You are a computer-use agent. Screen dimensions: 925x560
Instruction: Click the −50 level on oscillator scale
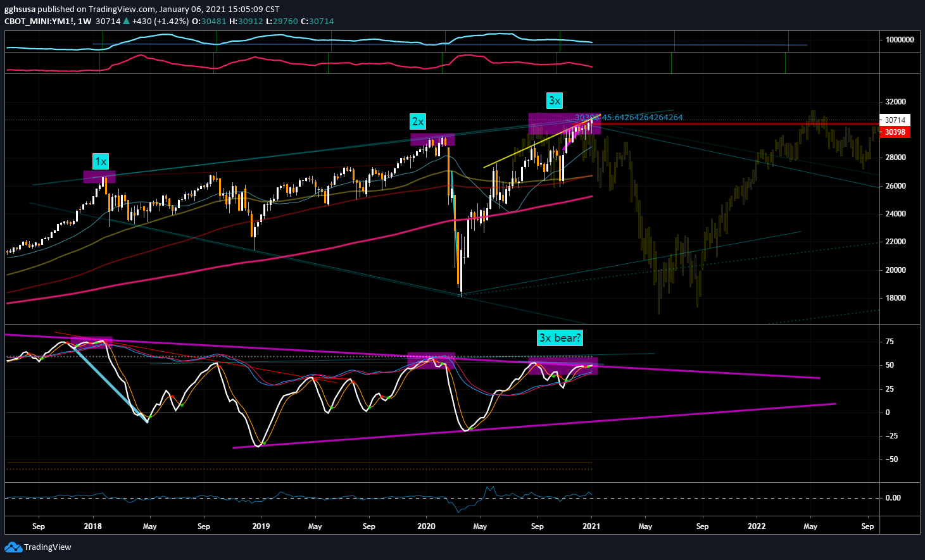click(x=891, y=459)
